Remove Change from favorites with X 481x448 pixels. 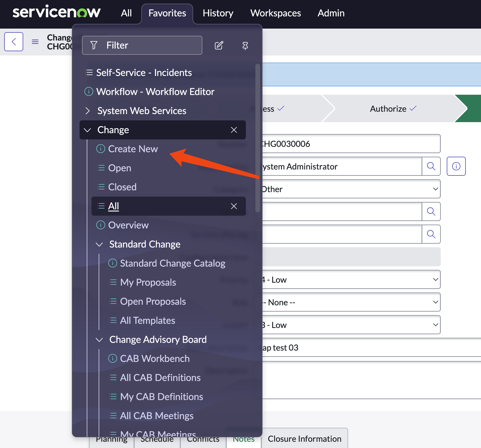click(234, 130)
